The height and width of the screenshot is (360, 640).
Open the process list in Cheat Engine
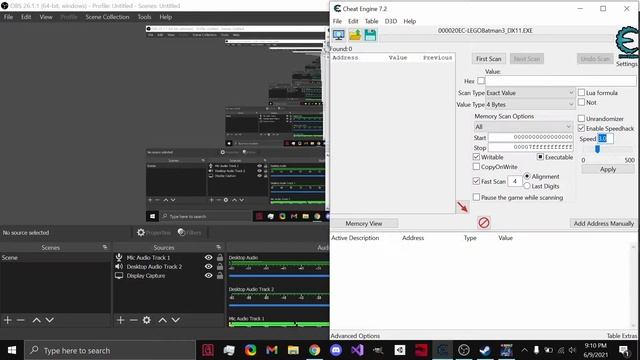tap(339, 35)
